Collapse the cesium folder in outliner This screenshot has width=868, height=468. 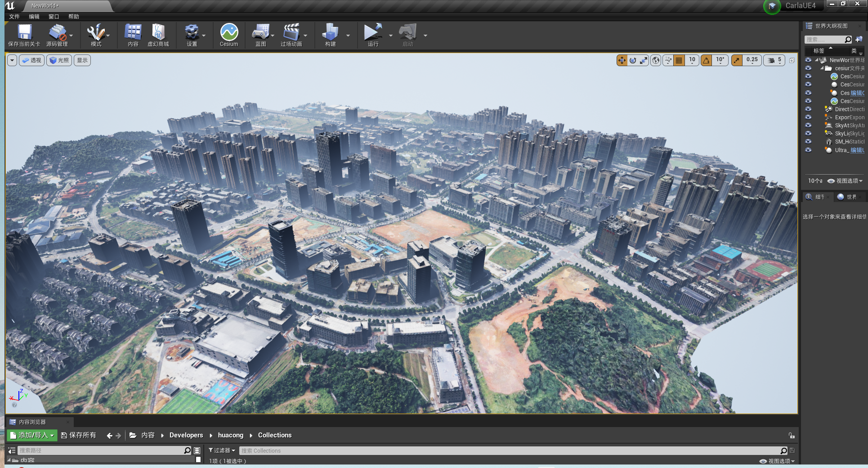[x=822, y=68]
